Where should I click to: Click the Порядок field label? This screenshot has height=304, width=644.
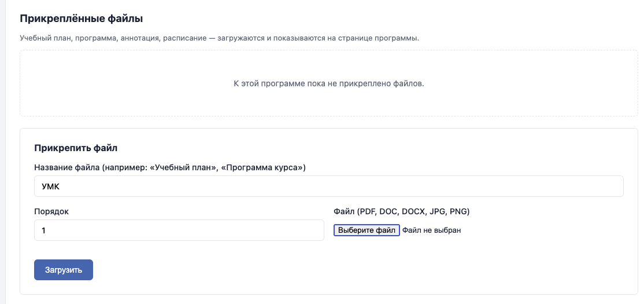click(x=52, y=211)
